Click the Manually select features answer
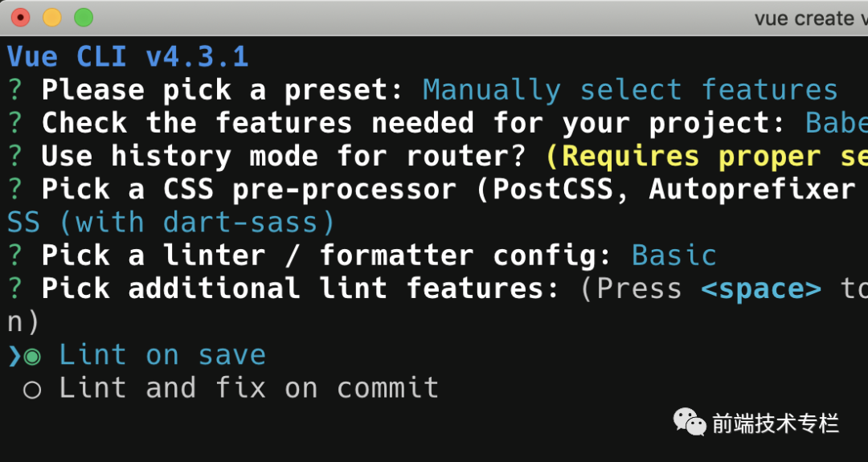This screenshot has width=868, height=462. [631, 90]
